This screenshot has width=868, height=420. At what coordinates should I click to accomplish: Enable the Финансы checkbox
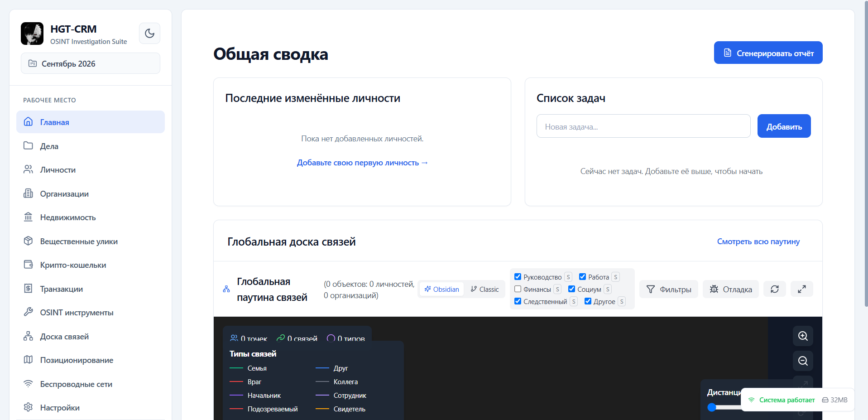pos(518,289)
